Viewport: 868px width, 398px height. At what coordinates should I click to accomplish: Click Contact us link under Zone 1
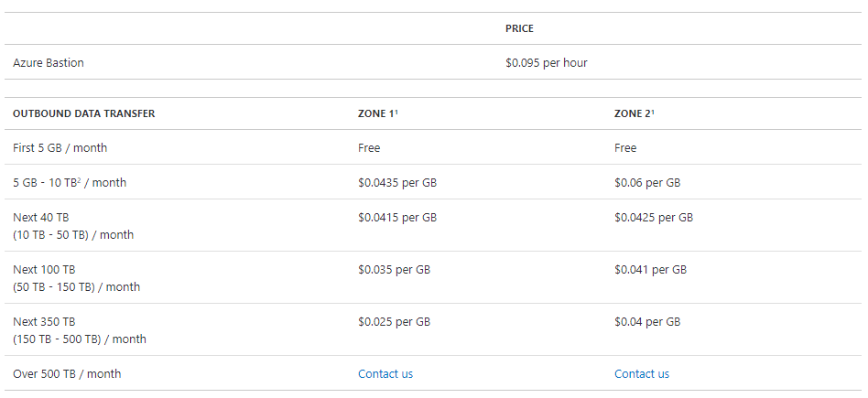(385, 373)
